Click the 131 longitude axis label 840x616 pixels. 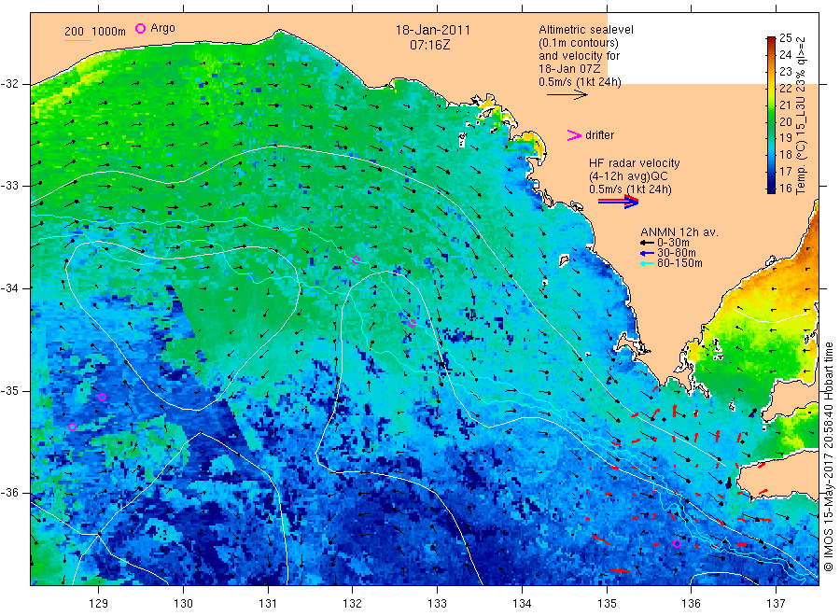(268, 604)
